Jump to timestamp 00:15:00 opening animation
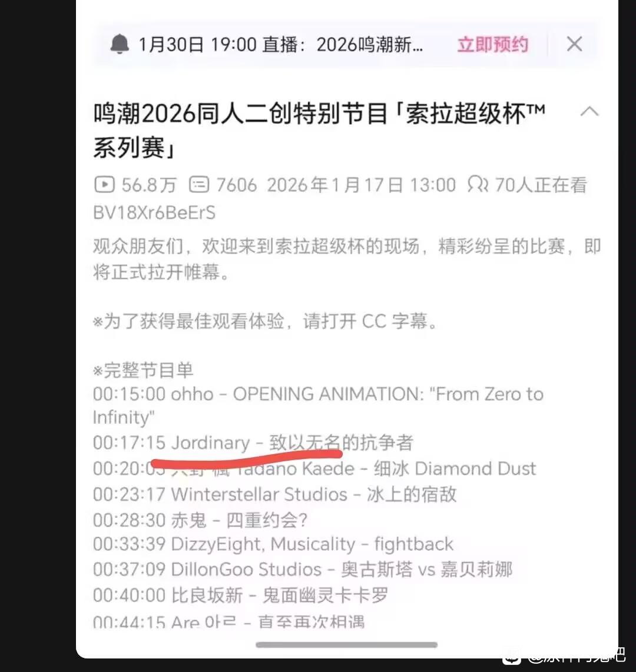The height and width of the screenshot is (672, 636). click(129, 394)
